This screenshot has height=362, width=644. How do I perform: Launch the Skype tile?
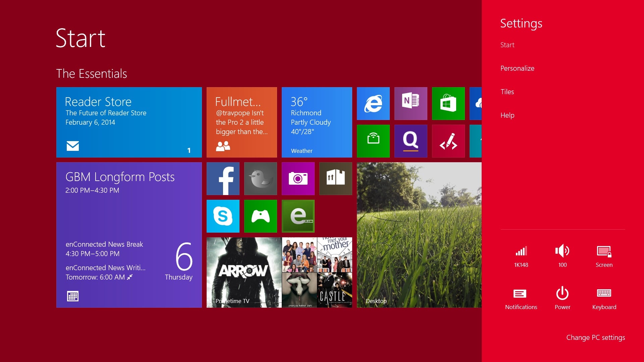coord(223,216)
